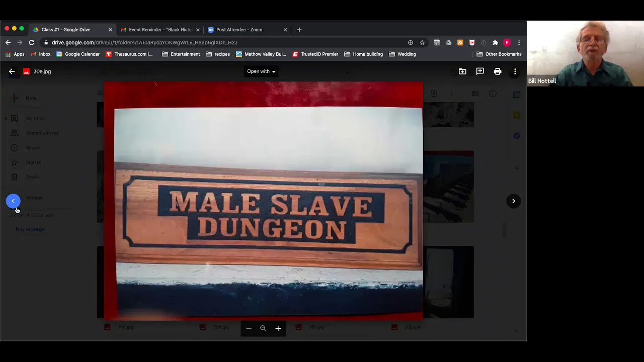Close the Class #1 - Google Drive tab
Image resolution: width=644 pixels, height=362 pixels.
(110, 30)
